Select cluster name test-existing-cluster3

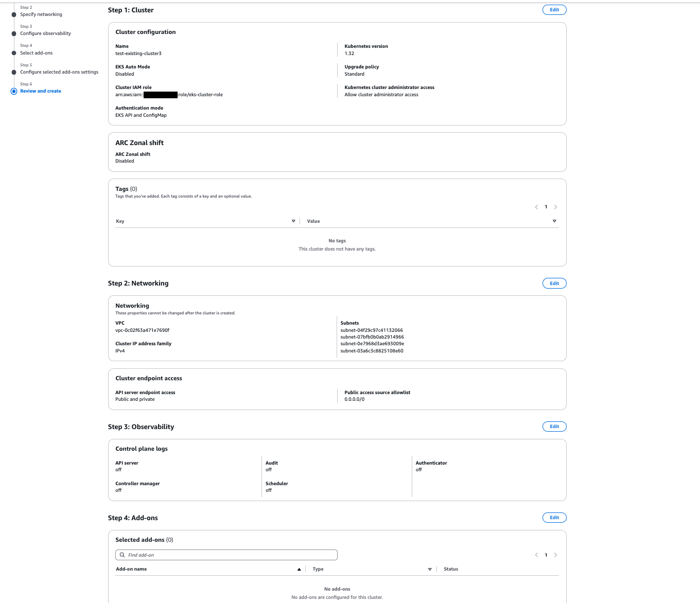(x=138, y=54)
